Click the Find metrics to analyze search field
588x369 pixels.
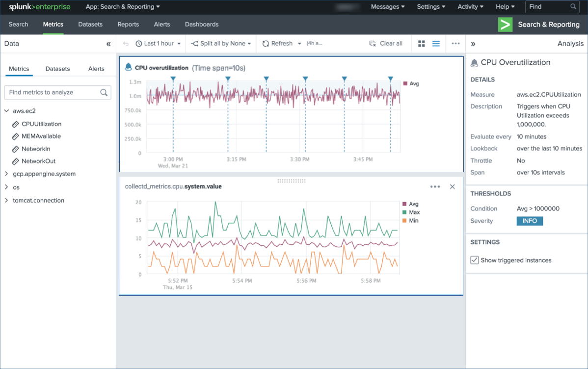tap(54, 92)
